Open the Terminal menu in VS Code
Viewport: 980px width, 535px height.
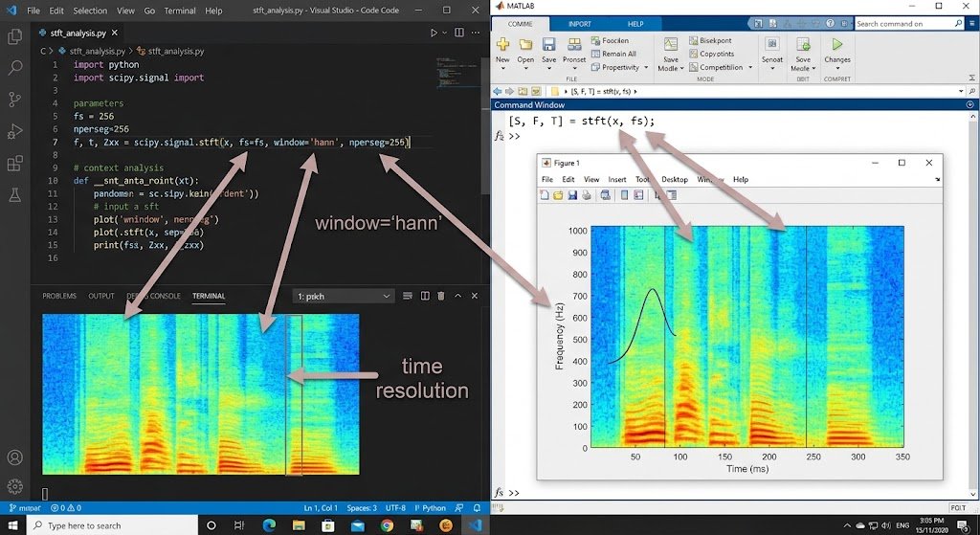tap(179, 11)
